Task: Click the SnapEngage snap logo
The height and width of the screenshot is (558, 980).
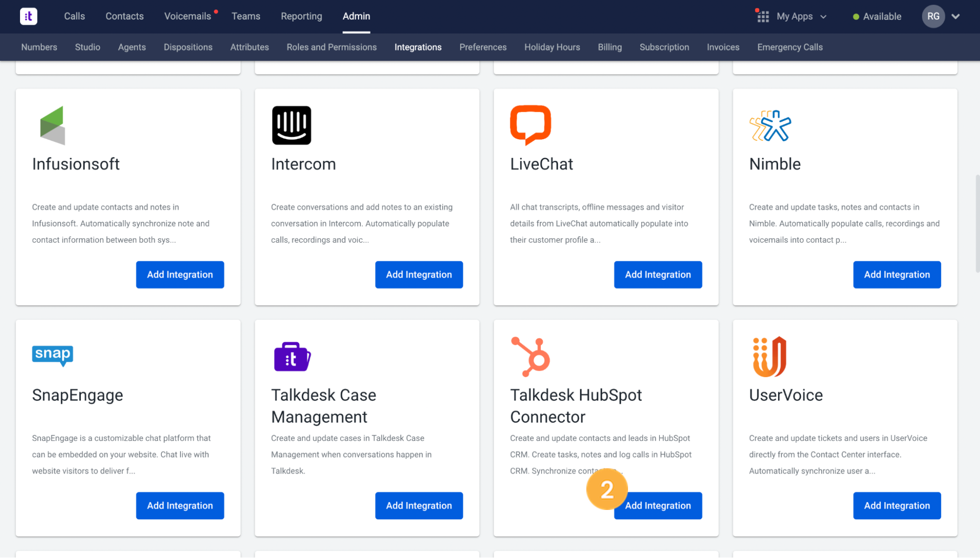Action: (x=52, y=355)
